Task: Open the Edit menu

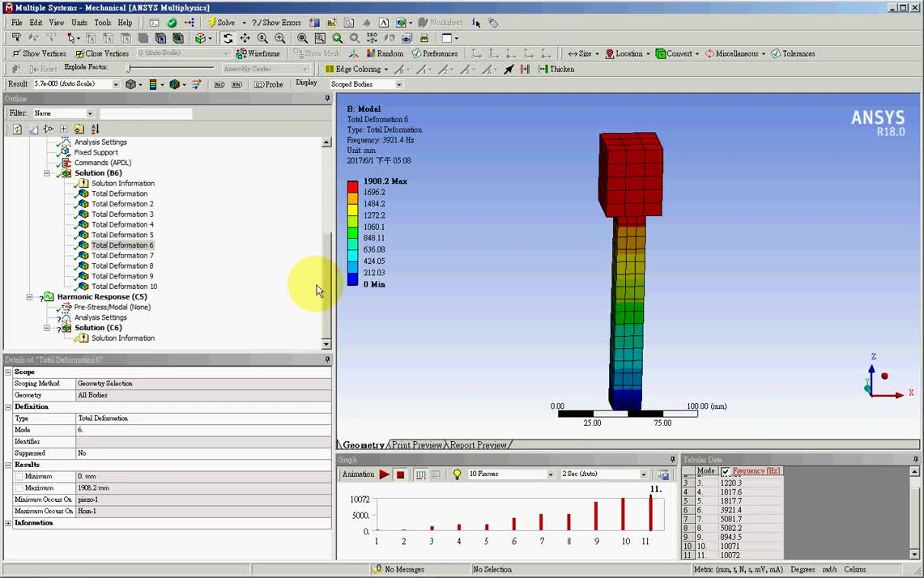Action: (36, 23)
